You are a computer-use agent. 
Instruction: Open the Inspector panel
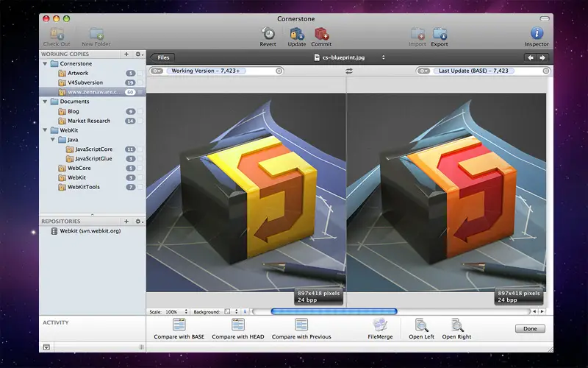537,33
